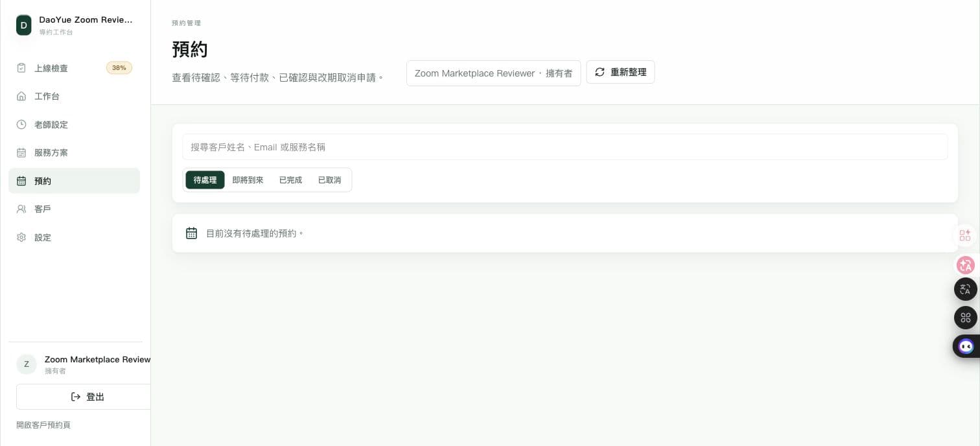980x446 pixels.
Task: Click the 上線檢查 checklist icon
Action: tap(21, 68)
